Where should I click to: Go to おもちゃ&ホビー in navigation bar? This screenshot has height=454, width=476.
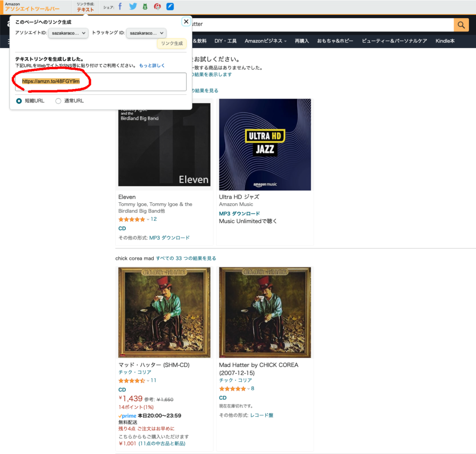[x=335, y=41]
